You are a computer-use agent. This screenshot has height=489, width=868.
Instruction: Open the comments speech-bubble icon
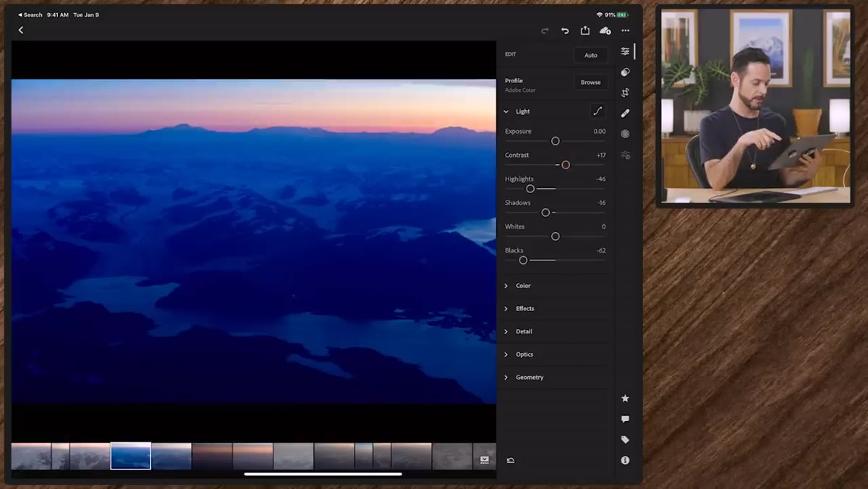pyautogui.click(x=625, y=419)
